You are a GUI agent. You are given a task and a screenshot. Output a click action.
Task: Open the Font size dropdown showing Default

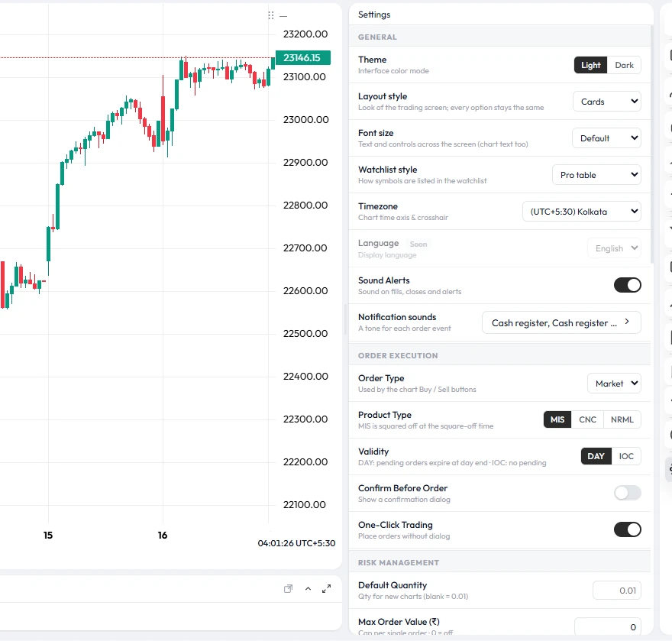point(606,138)
